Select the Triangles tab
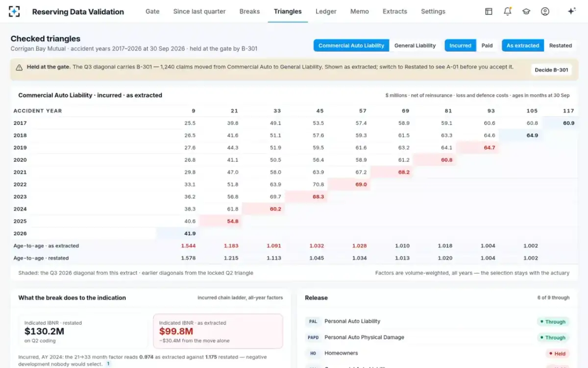588x368 pixels. coord(288,11)
